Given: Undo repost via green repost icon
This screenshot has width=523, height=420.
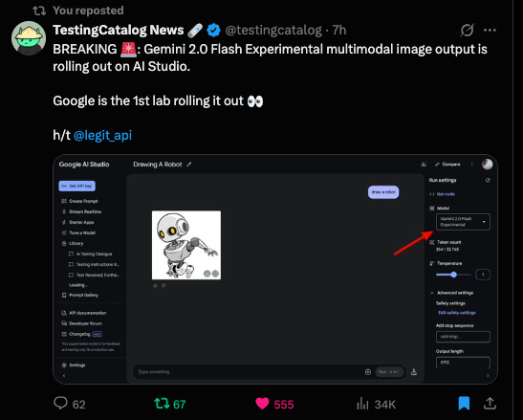Looking at the screenshot, I should [163, 404].
